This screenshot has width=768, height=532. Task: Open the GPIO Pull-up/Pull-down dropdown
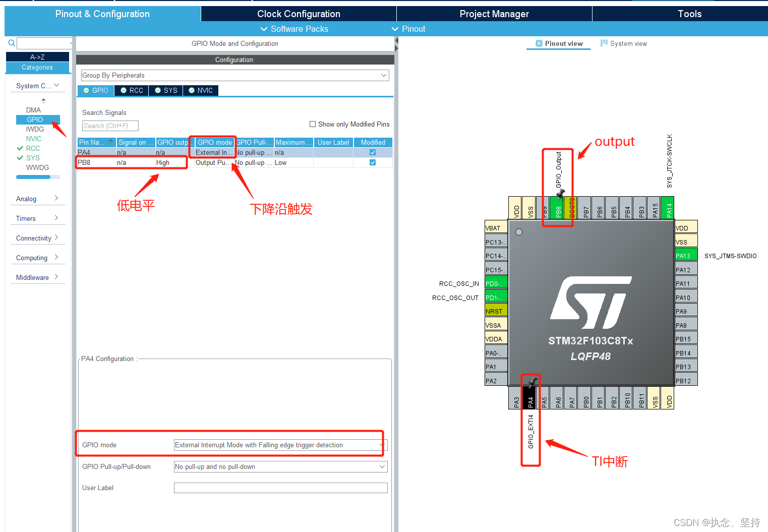(x=280, y=466)
